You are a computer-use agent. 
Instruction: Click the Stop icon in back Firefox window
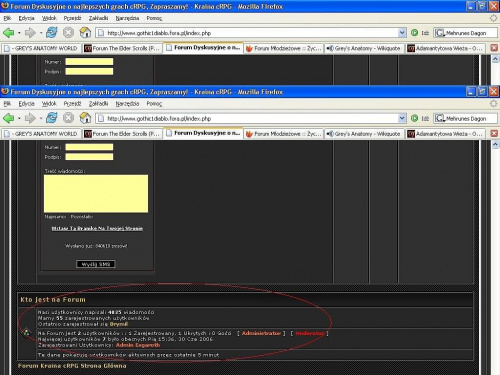pyautogui.click(x=68, y=33)
